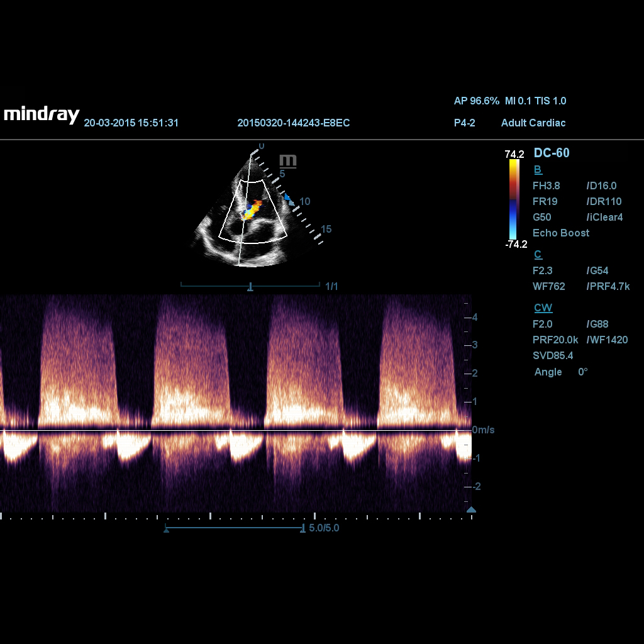The height and width of the screenshot is (644, 644).
Task: Click the C mode parameter heading
Action: click(538, 255)
